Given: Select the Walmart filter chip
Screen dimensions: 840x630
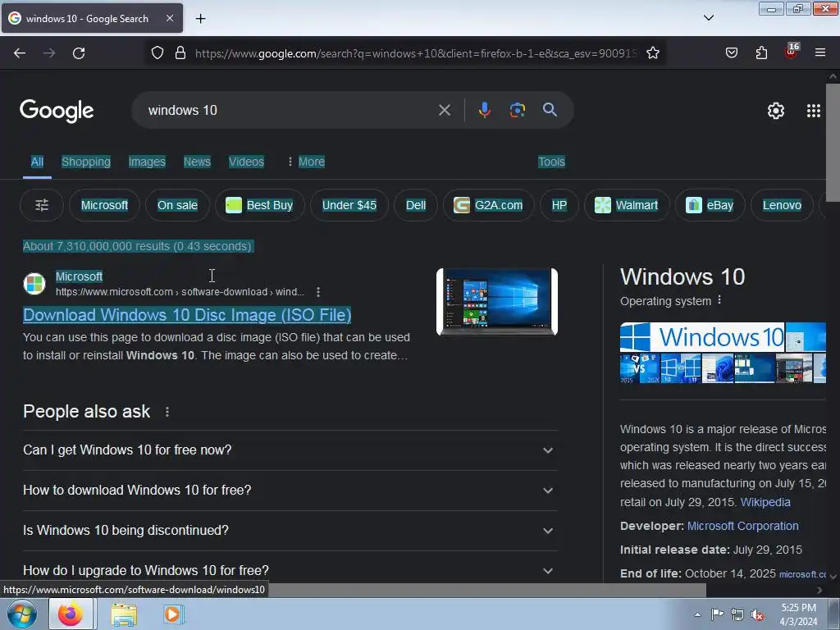Looking at the screenshot, I should pos(627,205).
